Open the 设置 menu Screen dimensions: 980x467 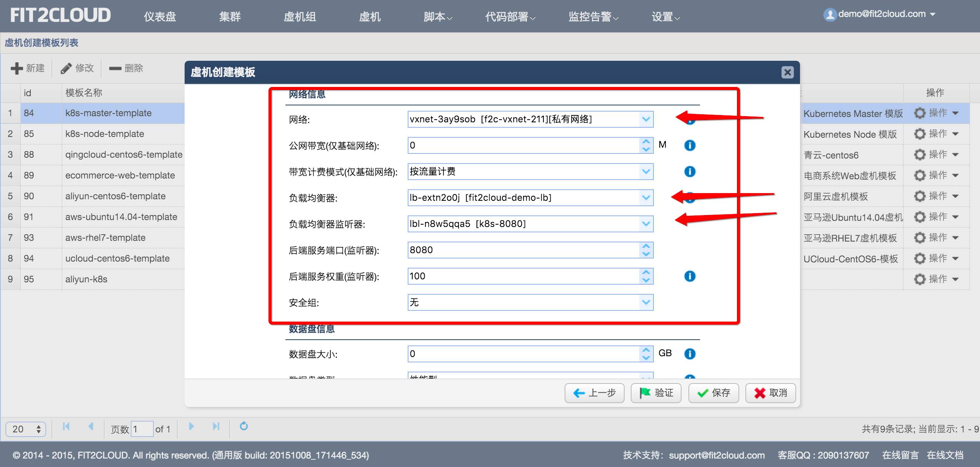tap(665, 17)
